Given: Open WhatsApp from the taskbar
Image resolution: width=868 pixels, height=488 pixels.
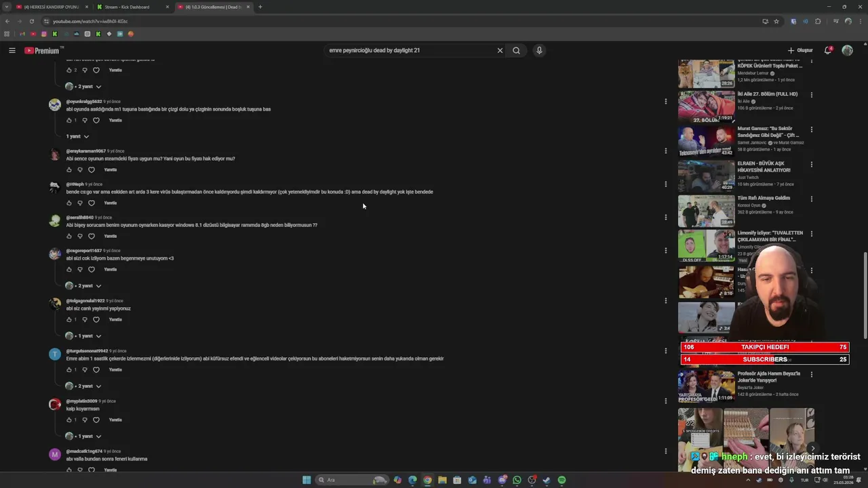Looking at the screenshot, I should coord(517,480).
